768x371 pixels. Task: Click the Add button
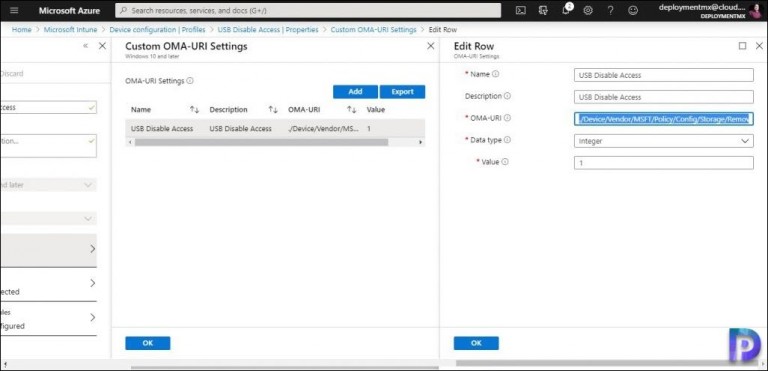(355, 92)
